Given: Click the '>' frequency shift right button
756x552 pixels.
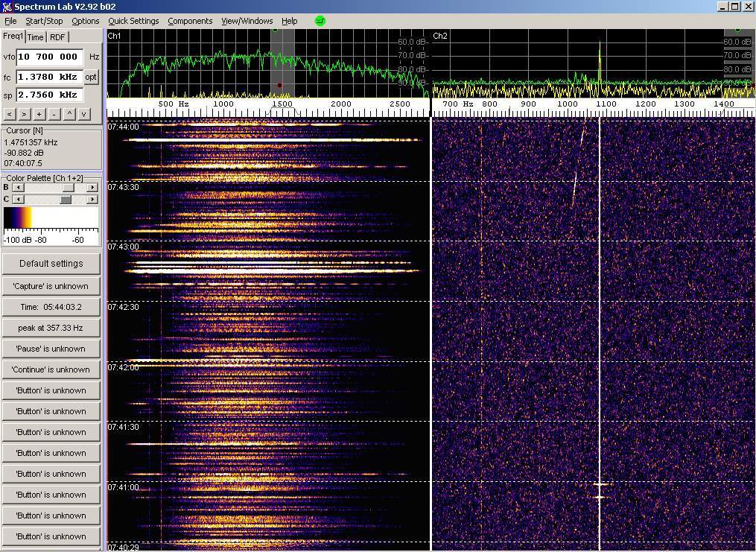Looking at the screenshot, I should 24,114.
